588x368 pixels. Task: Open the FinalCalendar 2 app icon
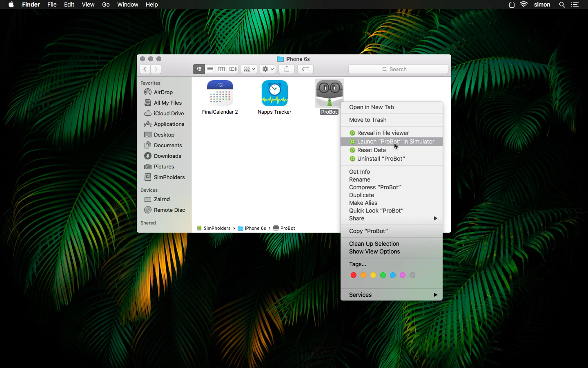tap(220, 93)
